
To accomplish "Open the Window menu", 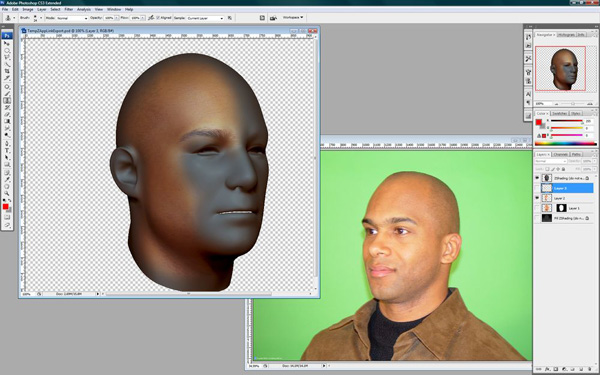I will tap(114, 9).
